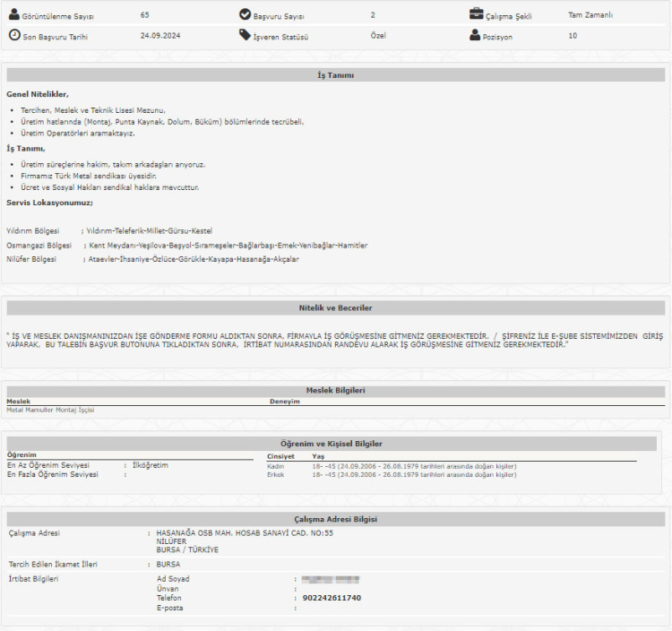Click the briefcase icon beside Çalışma Şekli

click(x=476, y=15)
